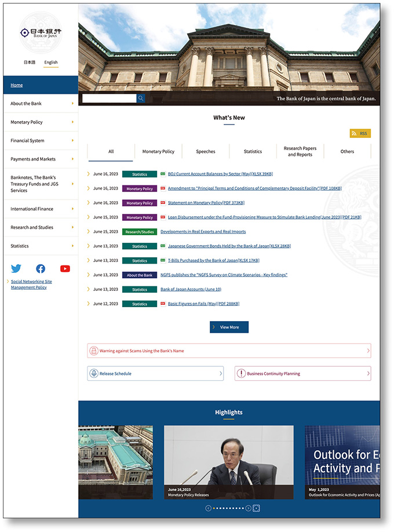This screenshot has height=532, width=394.
Task: Click the XLSX icon beside BOJ Current Account Balances
Action: pos(163,174)
